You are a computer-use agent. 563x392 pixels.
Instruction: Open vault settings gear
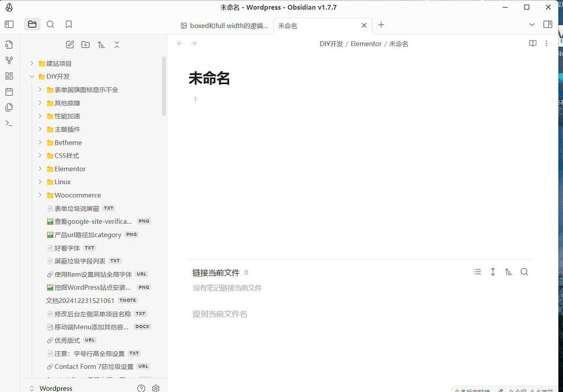156,388
